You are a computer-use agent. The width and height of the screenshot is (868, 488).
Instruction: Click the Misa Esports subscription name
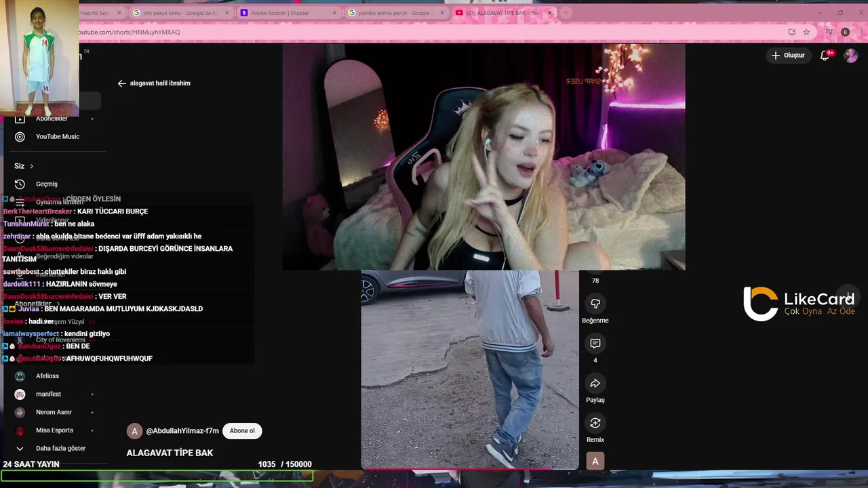[x=54, y=430]
